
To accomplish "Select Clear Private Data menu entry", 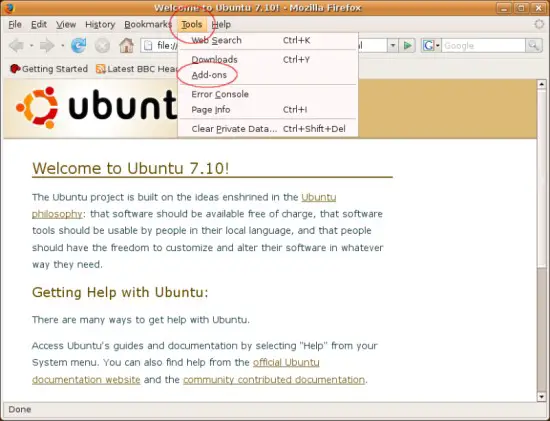I will pos(268,129).
